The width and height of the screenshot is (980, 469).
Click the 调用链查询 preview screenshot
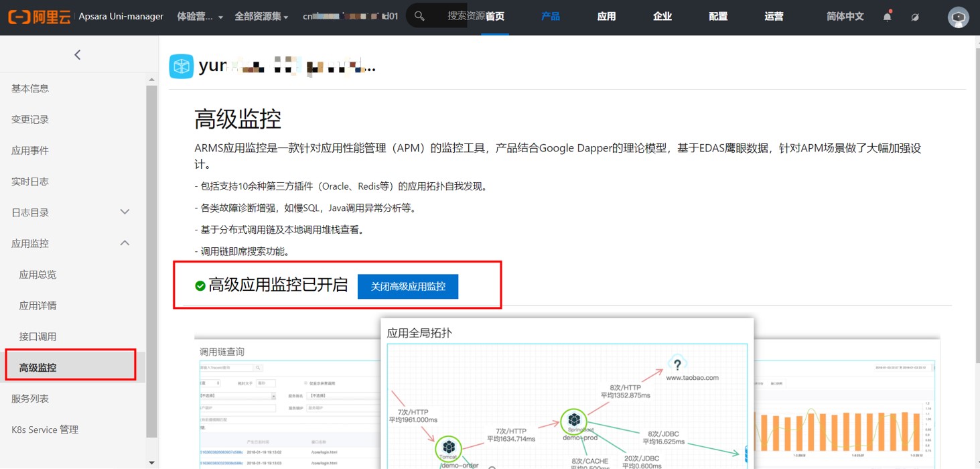[288, 402]
